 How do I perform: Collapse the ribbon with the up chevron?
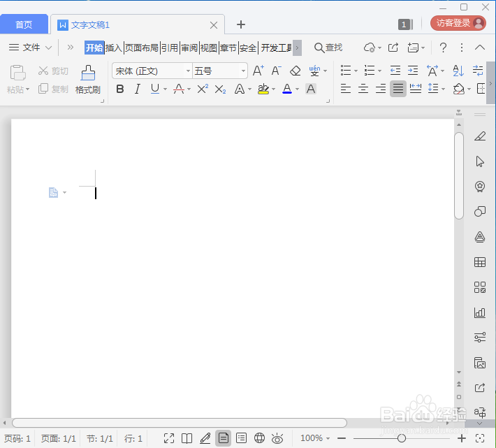coord(479,48)
